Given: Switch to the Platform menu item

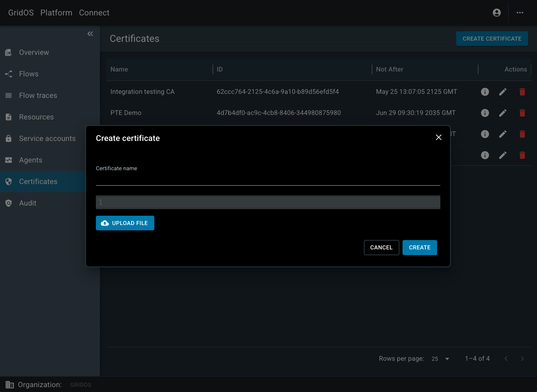Looking at the screenshot, I should point(56,13).
